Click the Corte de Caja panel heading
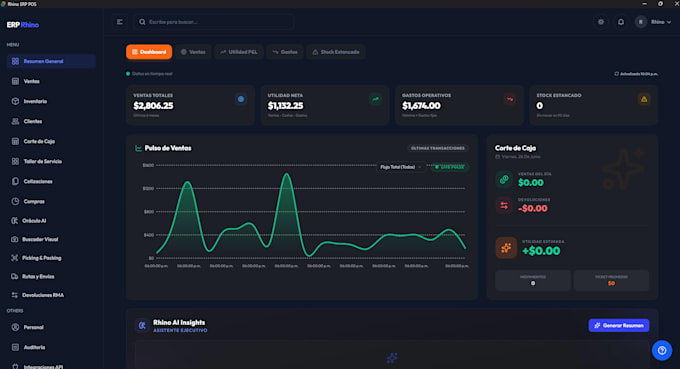The height and width of the screenshot is (369, 680). coord(515,148)
